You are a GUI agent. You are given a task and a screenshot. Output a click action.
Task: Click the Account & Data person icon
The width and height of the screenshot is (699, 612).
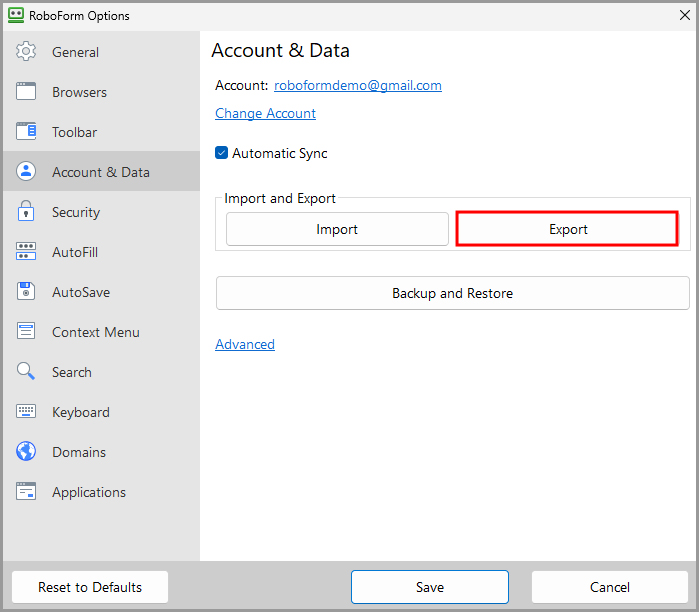click(x=26, y=171)
